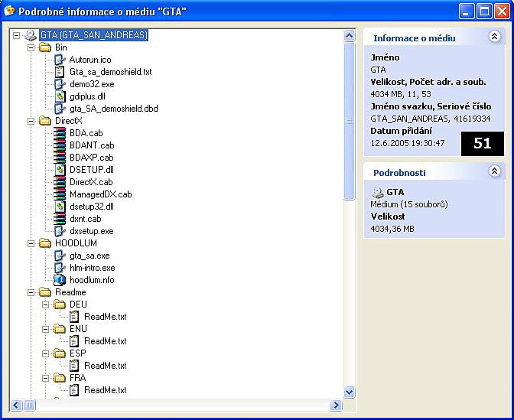Click the horizontal scrollbar thumb

(x=29, y=405)
